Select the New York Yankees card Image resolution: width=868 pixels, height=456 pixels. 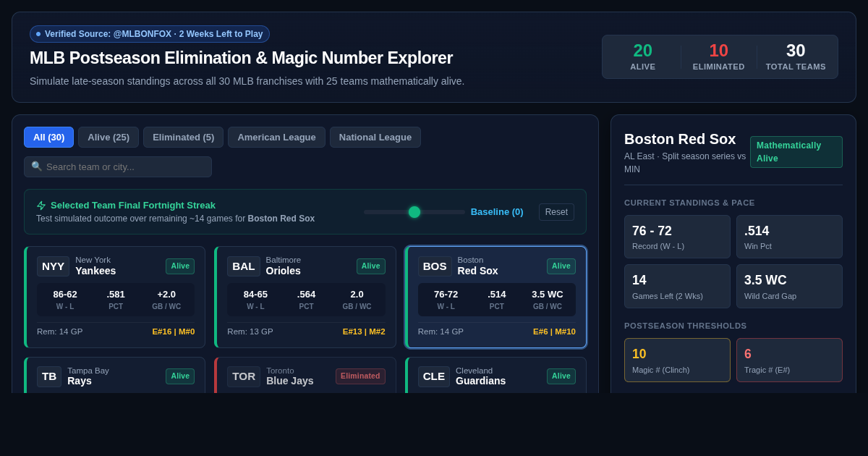(115, 297)
